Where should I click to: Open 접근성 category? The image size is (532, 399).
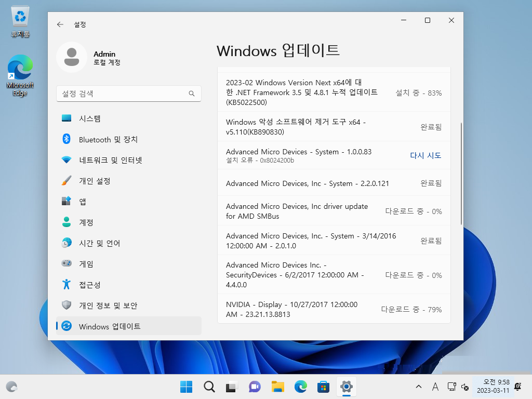(129, 285)
